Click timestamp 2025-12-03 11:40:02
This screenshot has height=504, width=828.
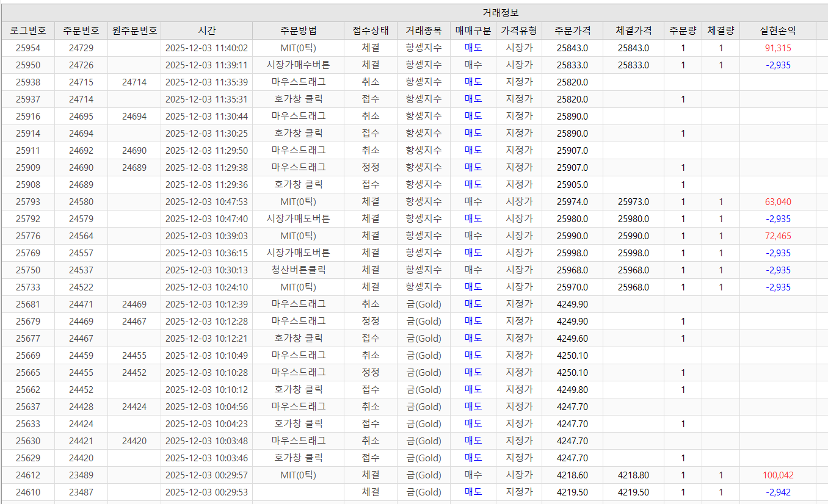click(206, 48)
